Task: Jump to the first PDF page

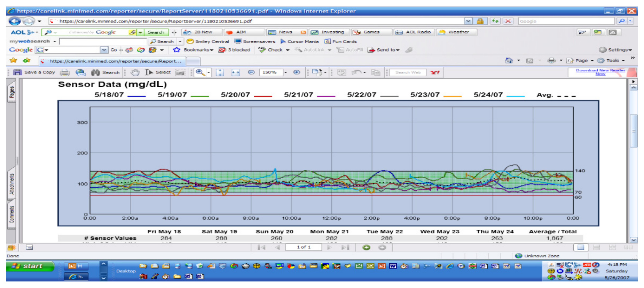Action: coord(261,248)
